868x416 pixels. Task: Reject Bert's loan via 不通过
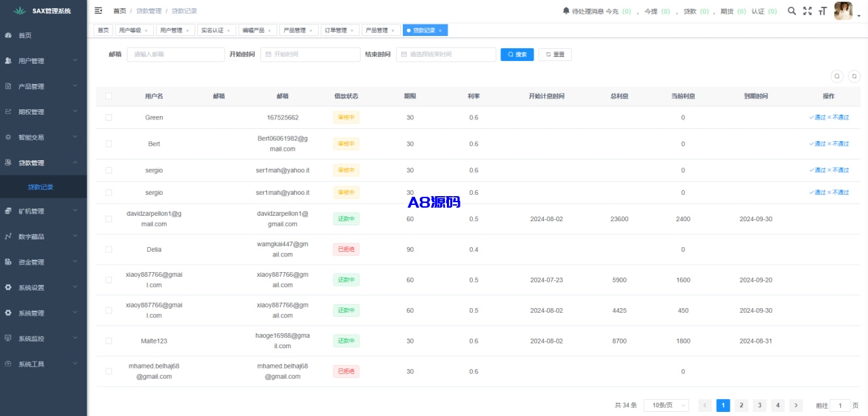[x=838, y=144]
